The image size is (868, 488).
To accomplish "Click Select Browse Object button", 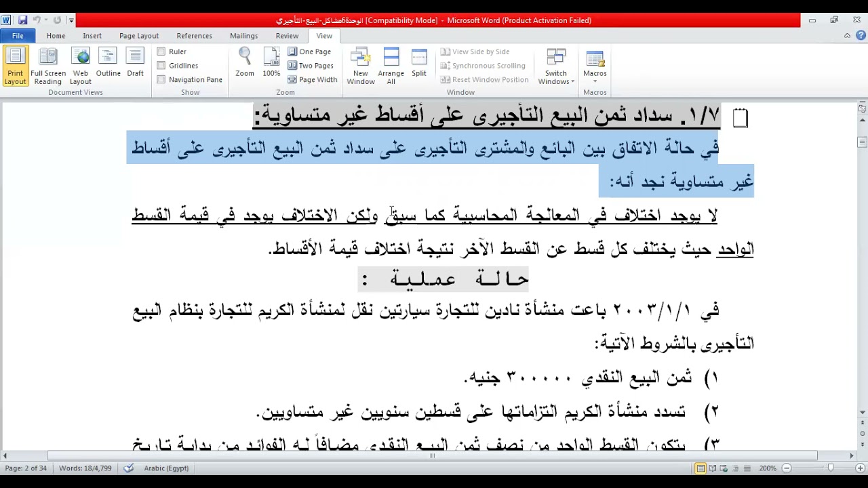I will [862, 433].
